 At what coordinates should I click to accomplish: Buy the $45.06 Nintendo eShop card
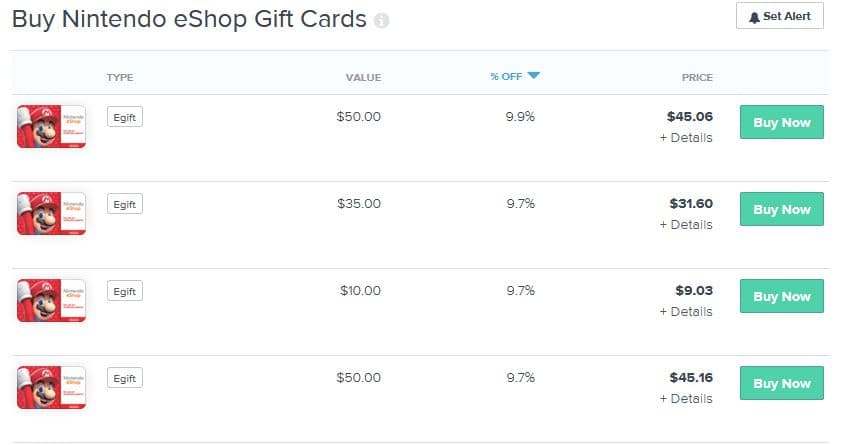pos(781,122)
